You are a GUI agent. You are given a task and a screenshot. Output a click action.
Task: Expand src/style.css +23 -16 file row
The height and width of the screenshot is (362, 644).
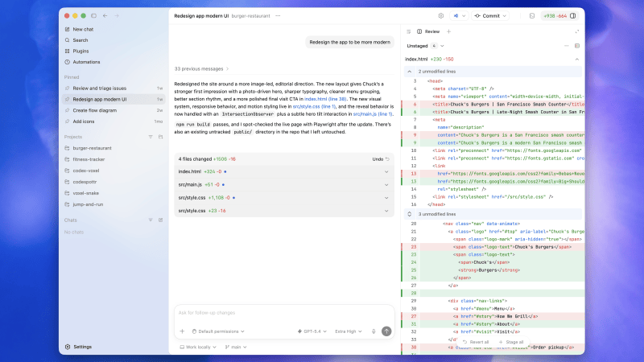coord(283,211)
